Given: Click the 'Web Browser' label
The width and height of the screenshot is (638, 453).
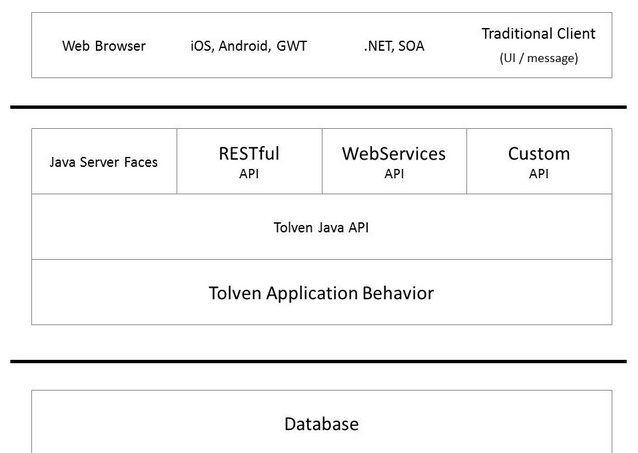Looking at the screenshot, I should [104, 46].
